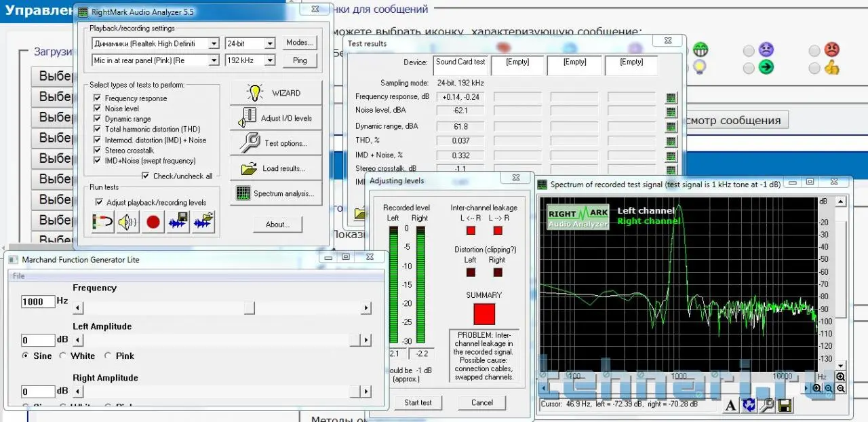The height and width of the screenshot is (422, 868).
Task: Click Start test in Adjusting levels
Action: (418, 402)
